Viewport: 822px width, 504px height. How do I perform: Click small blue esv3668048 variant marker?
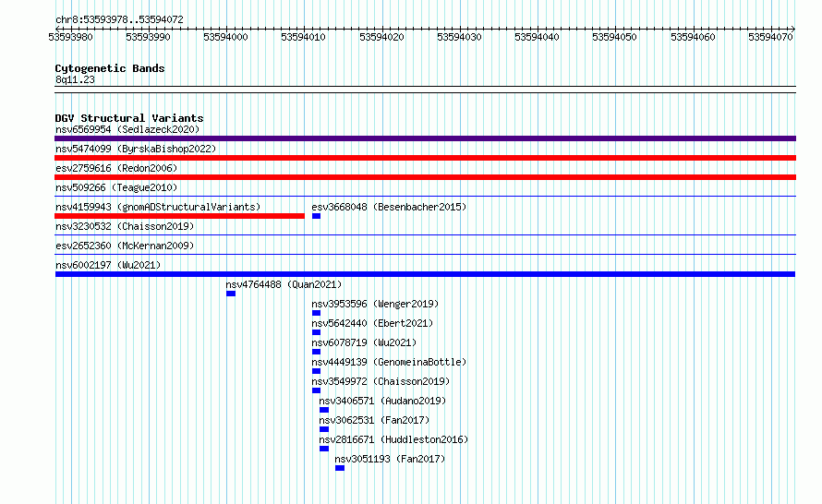click(x=316, y=216)
